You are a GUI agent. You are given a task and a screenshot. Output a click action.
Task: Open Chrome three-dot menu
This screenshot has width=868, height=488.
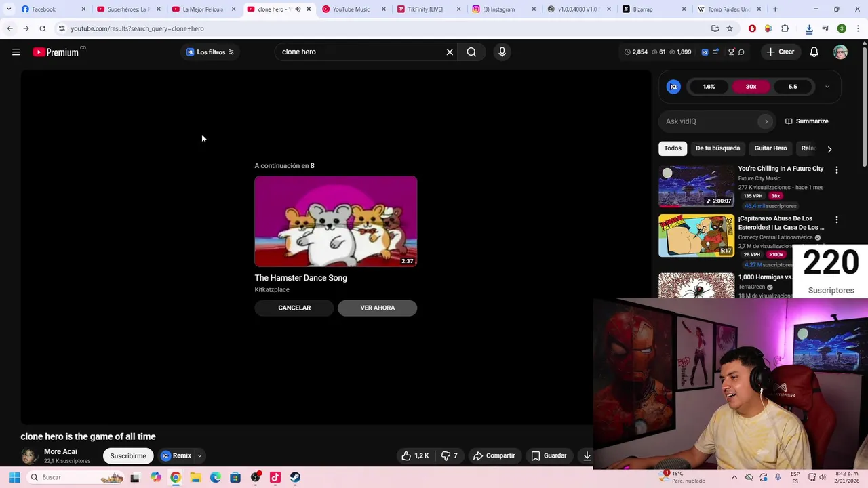[x=858, y=28]
